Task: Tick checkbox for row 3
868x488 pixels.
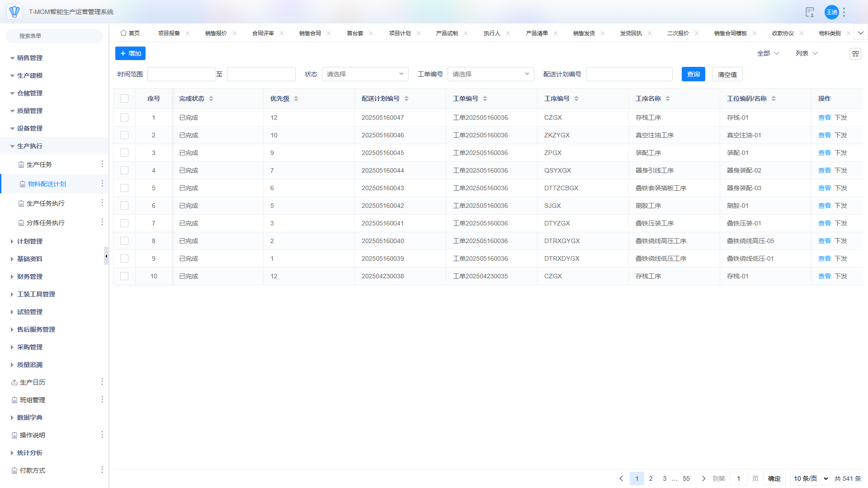Action: 124,153
